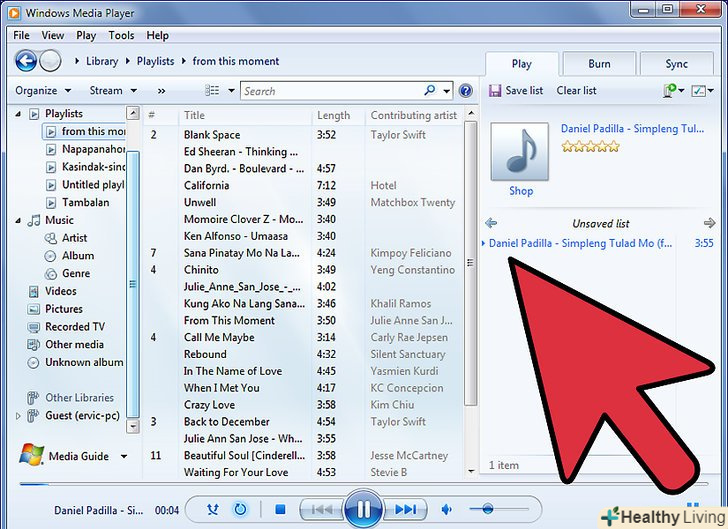Toggle shuffle mode in playback controls

[x=214, y=509]
